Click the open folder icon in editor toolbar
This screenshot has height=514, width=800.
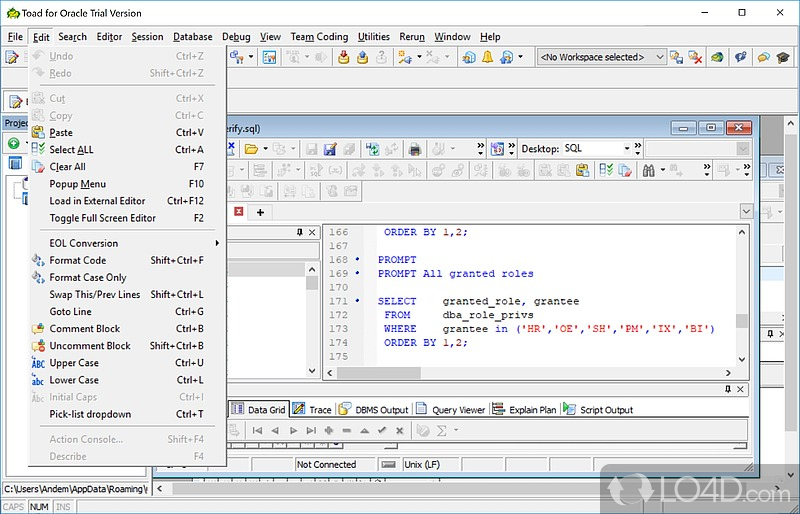click(251, 149)
